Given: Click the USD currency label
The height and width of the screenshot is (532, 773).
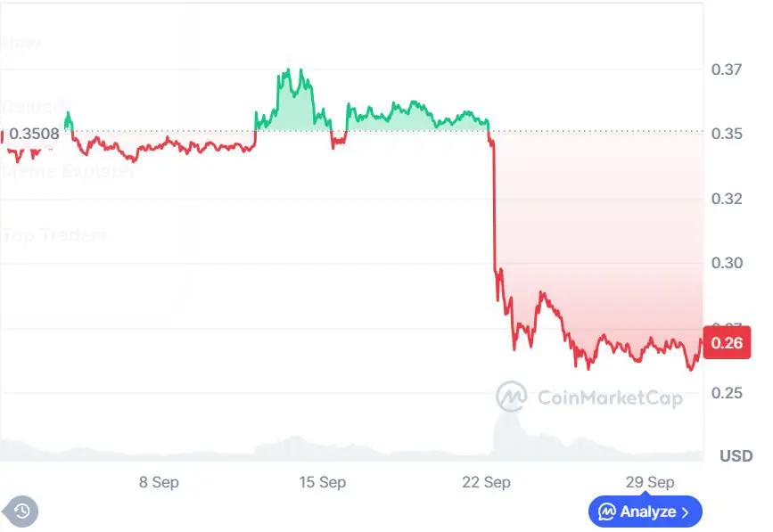Looking at the screenshot, I should (736, 455).
